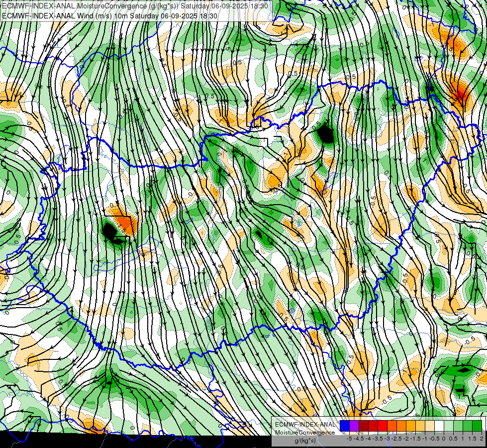Click the blue legend swatch below -5
487x448 pixels.
click(x=345, y=426)
